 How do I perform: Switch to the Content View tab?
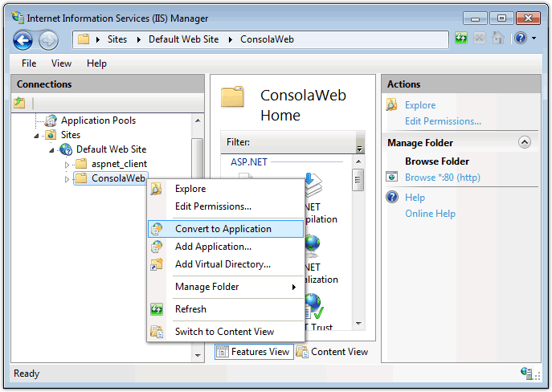click(x=333, y=352)
